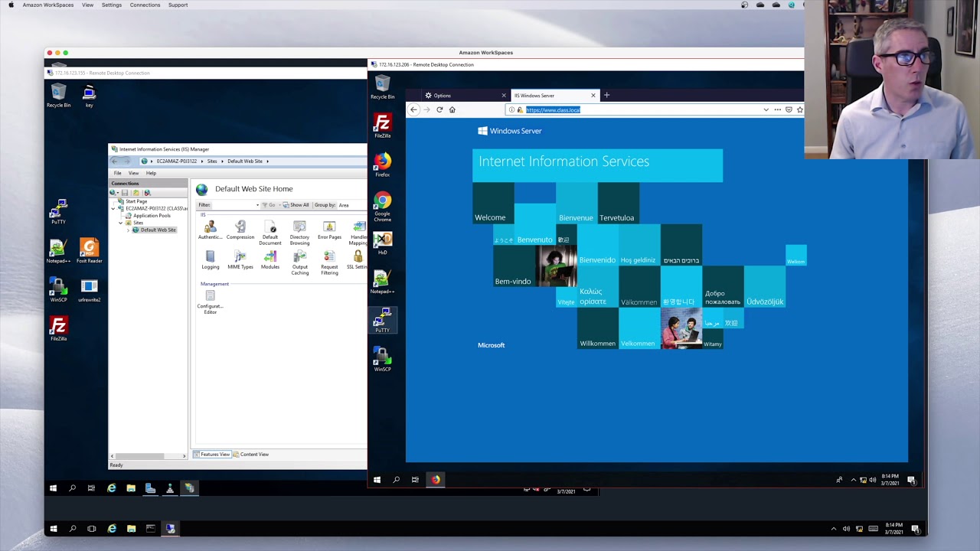Click Sites breadcrumb in IIS address bar
This screenshot has width=980, height=551.
pos(212,161)
